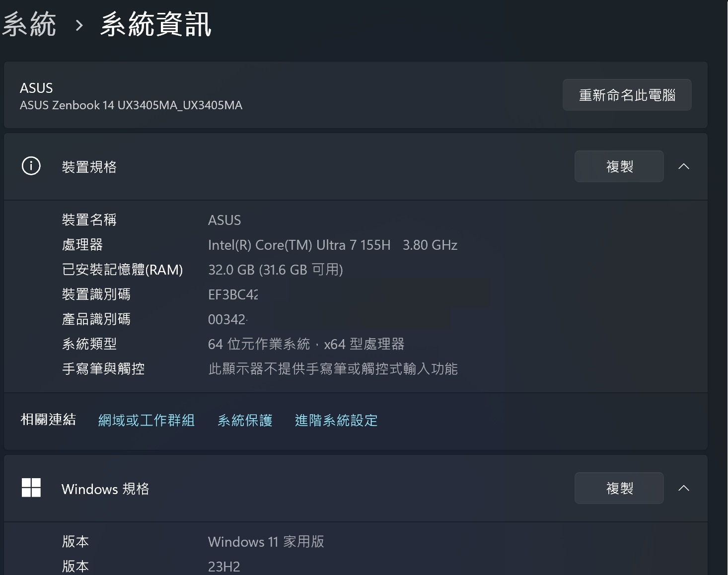
Task: Click the 系統類型 label
Action: [x=89, y=344]
